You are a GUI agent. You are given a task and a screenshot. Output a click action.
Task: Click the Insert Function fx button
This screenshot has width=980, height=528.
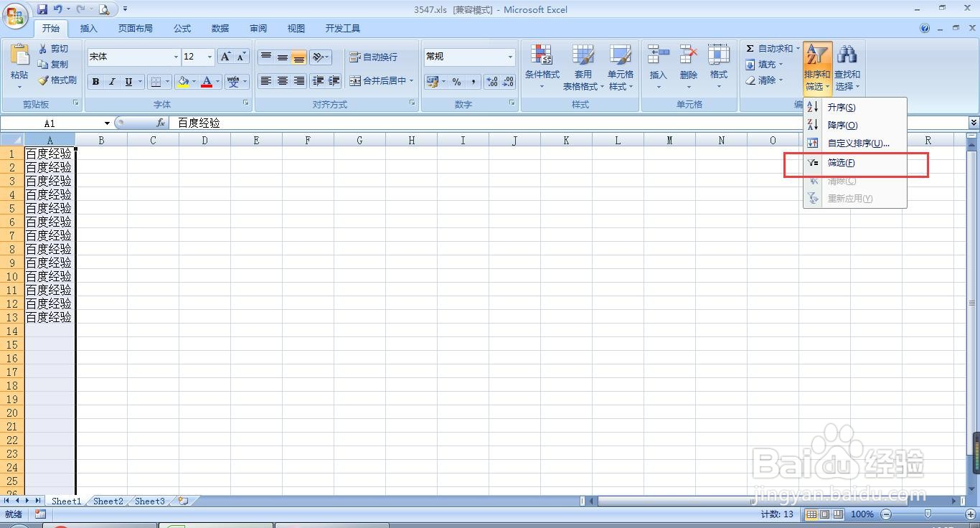(x=161, y=123)
